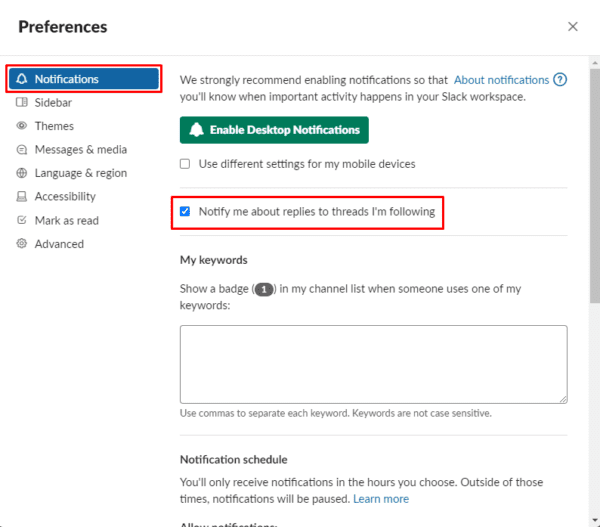Open the Sidebar preferences section
Image resolution: width=600 pixels, height=527 pixels.
click(53, 103)
